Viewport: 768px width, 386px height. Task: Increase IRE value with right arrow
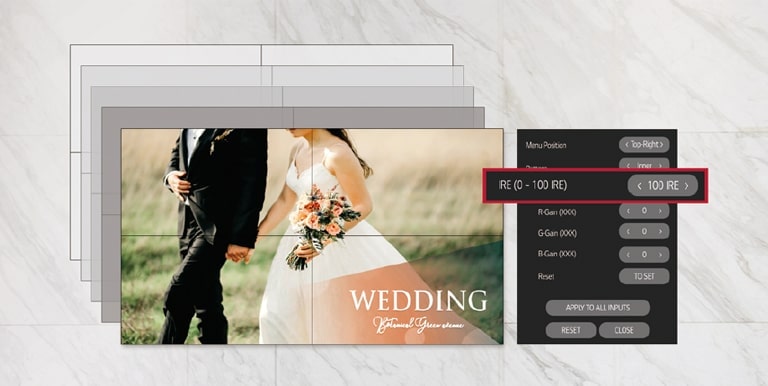[x=686, y=186]
